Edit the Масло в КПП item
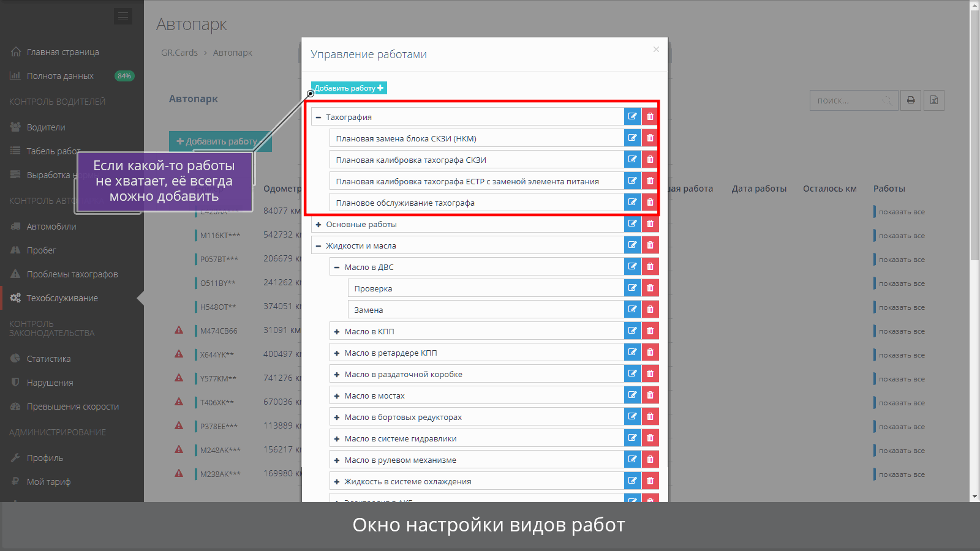Image resolution: width=980 pixels, height=551 pixels. [x=633, y=331]
